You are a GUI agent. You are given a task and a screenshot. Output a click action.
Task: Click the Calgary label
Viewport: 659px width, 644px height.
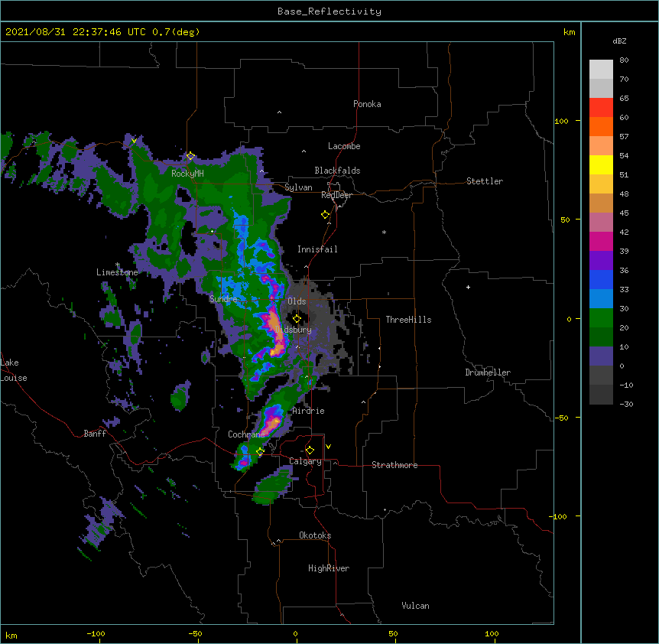point(305,461)
